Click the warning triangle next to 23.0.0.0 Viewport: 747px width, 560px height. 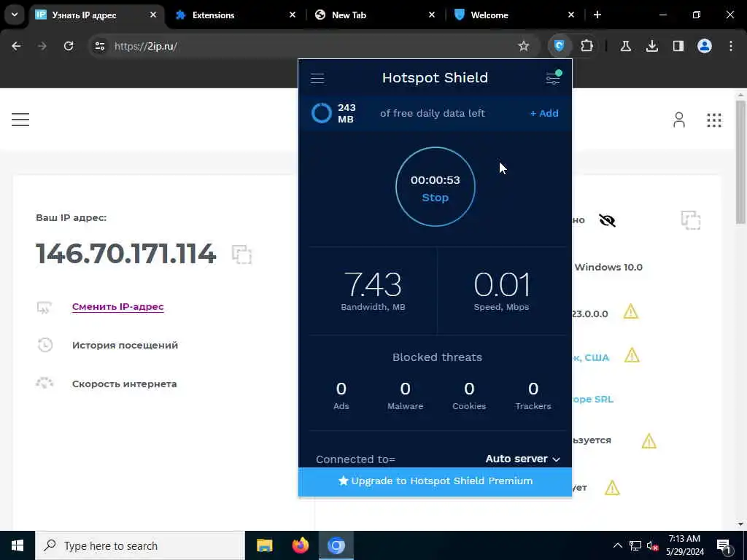[x=631, y=311]
